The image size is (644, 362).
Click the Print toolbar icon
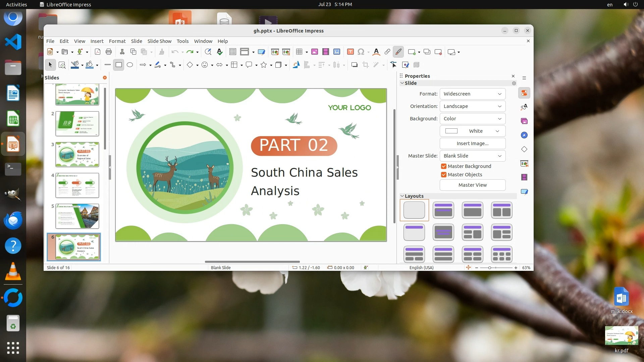(108, 52)
